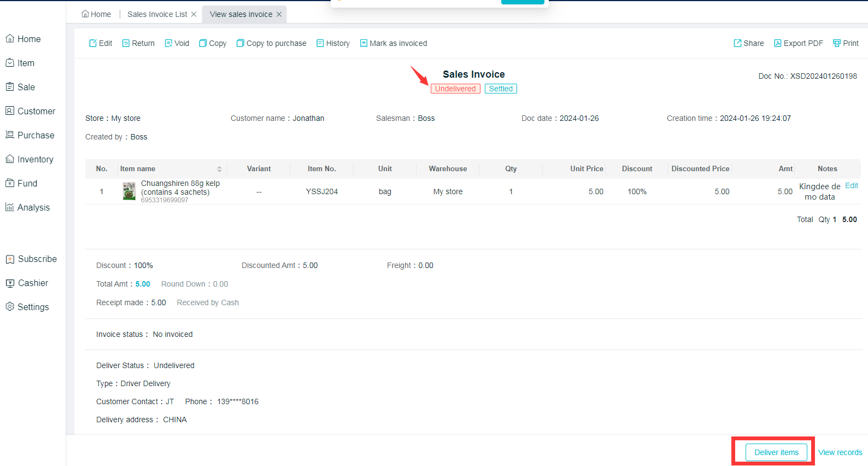This screenshot has width=868, height=466.
Task: Switch to the Sales Invoice List tab
Action: [x=157, y=14]
